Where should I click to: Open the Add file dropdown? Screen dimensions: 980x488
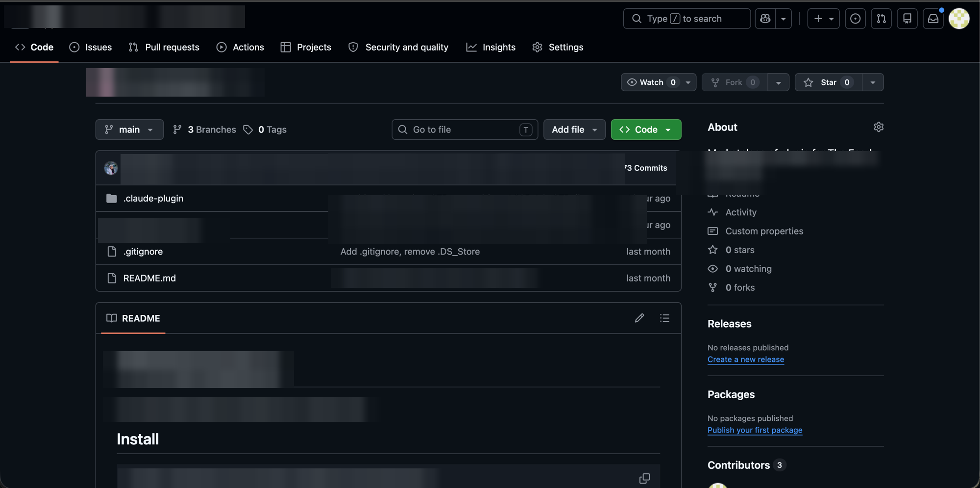point(574,129)
